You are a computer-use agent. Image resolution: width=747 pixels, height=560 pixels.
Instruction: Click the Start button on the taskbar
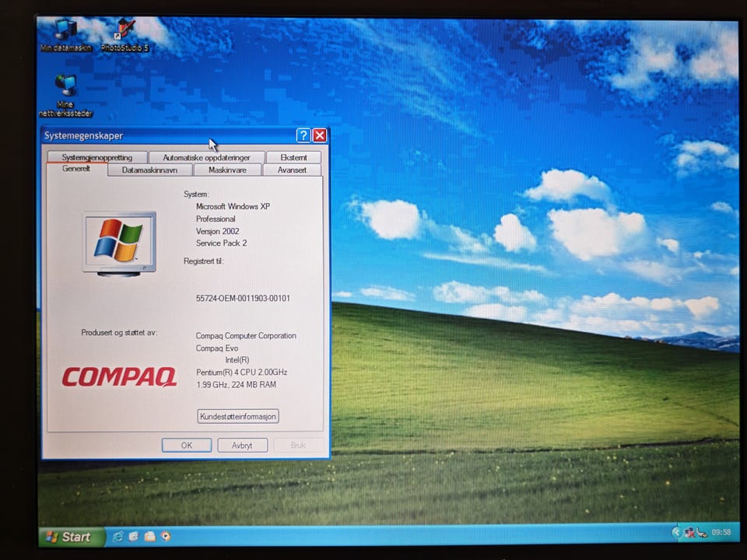tap(72, 537)
